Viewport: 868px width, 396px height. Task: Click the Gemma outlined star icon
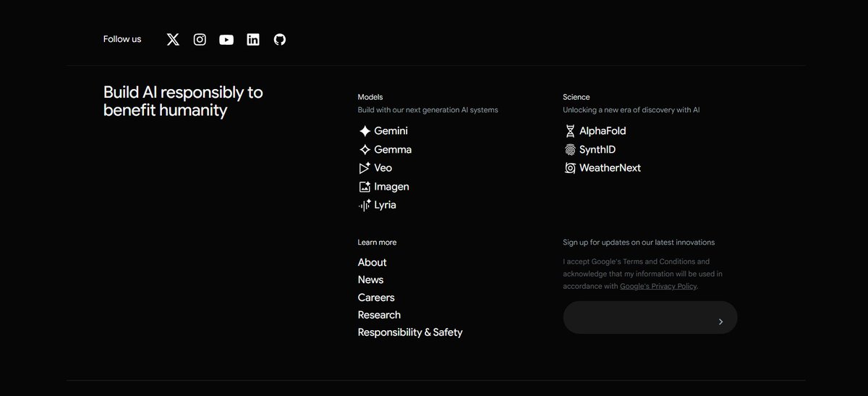pos(365,150)
